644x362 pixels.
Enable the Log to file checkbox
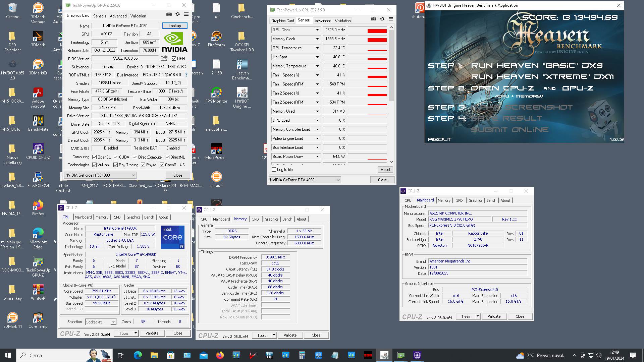point(274,170)
